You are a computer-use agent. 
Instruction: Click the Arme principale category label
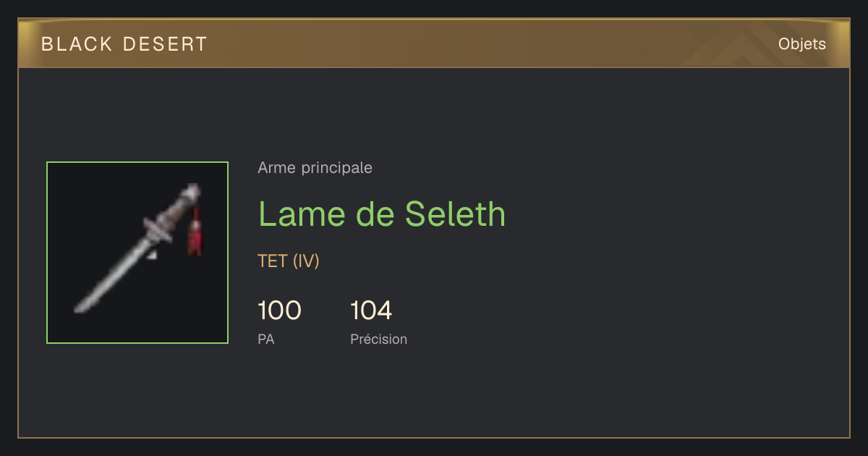tap(315, 168)
